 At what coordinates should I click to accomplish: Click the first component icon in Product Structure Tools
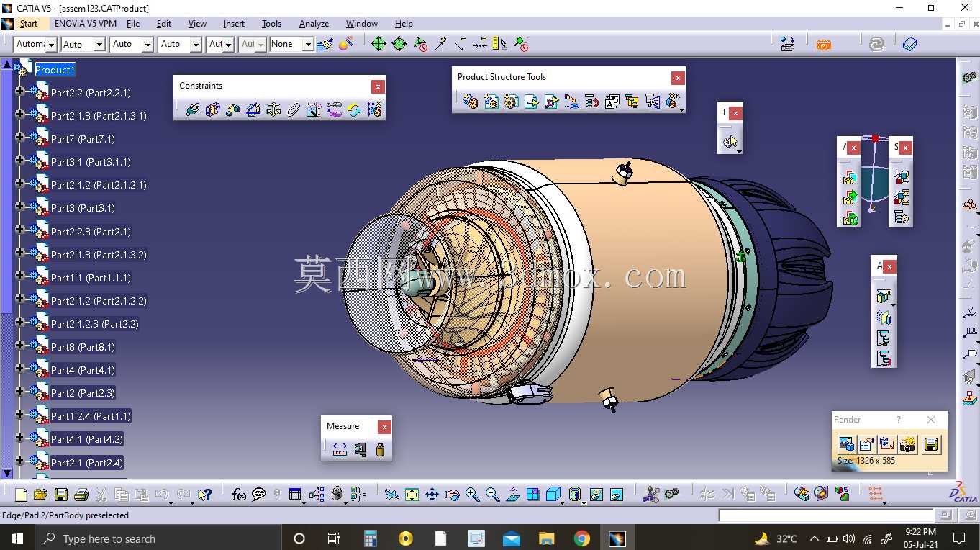point(471,102)
